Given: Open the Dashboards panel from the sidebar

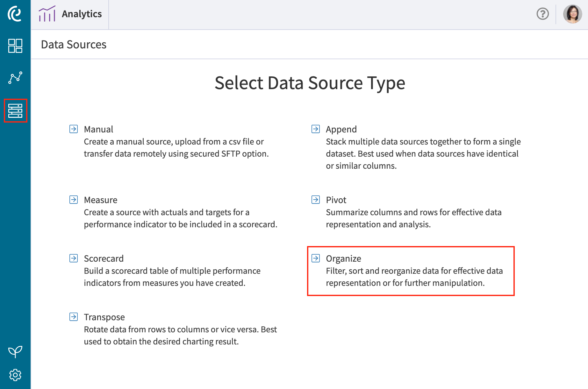Looking at the screenshot, I should pos(15,46).
